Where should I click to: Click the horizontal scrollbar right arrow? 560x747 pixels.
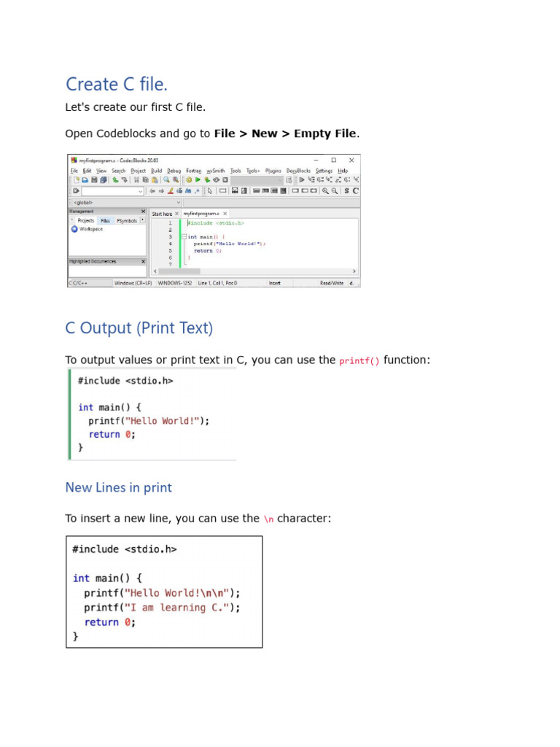tap(354, 271)
